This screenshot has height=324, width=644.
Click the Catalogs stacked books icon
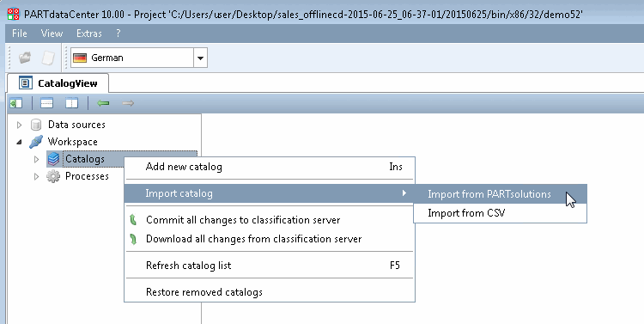53,159
